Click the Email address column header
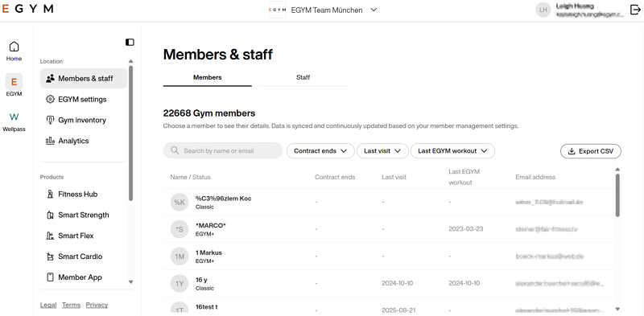Viewport: 644px width, 316px height. coord(535,177)
